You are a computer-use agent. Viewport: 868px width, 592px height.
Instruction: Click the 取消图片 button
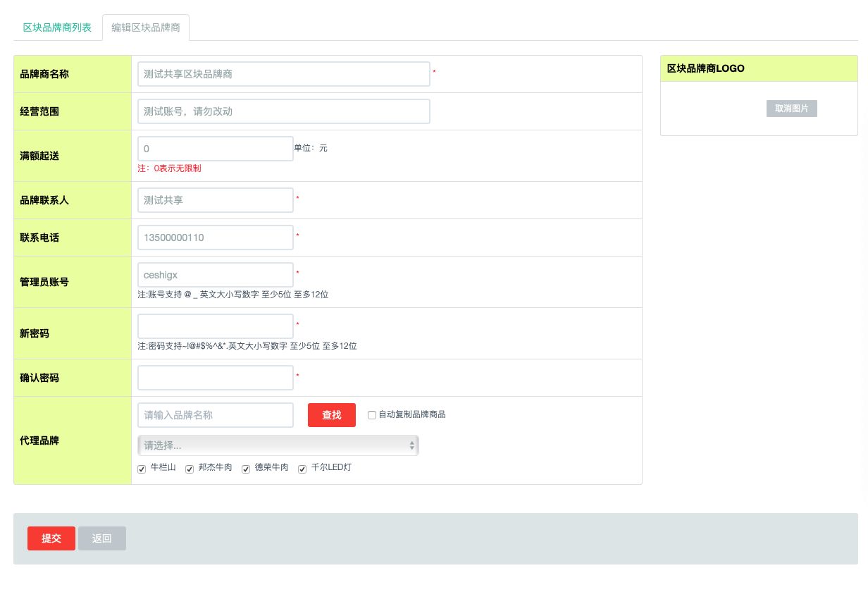click(x=791, y=109)
